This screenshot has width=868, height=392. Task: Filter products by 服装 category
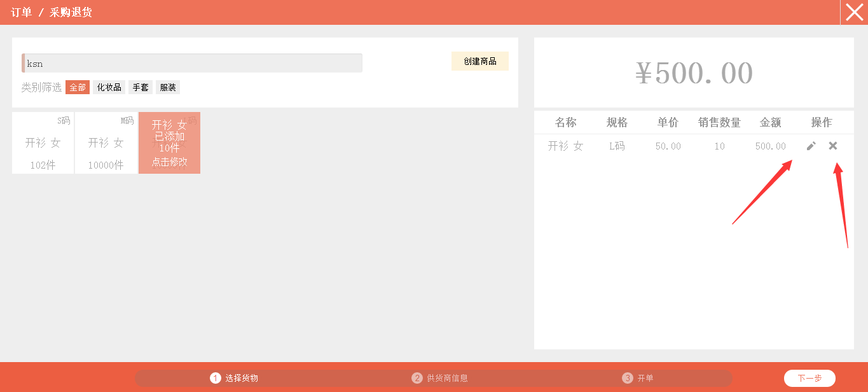pyautogui.click(x=168, y=87)
